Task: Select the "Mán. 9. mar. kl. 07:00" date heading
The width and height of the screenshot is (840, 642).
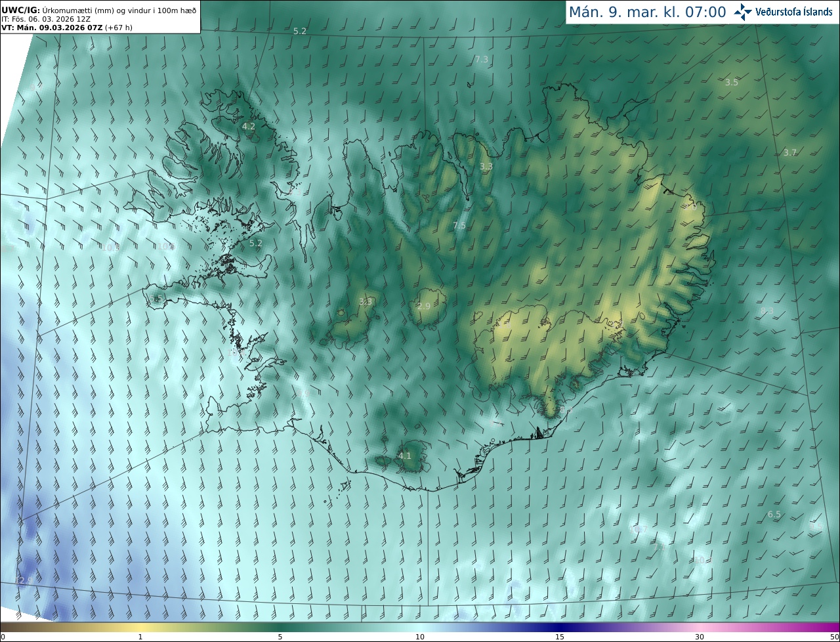Action: pos(647,12)
